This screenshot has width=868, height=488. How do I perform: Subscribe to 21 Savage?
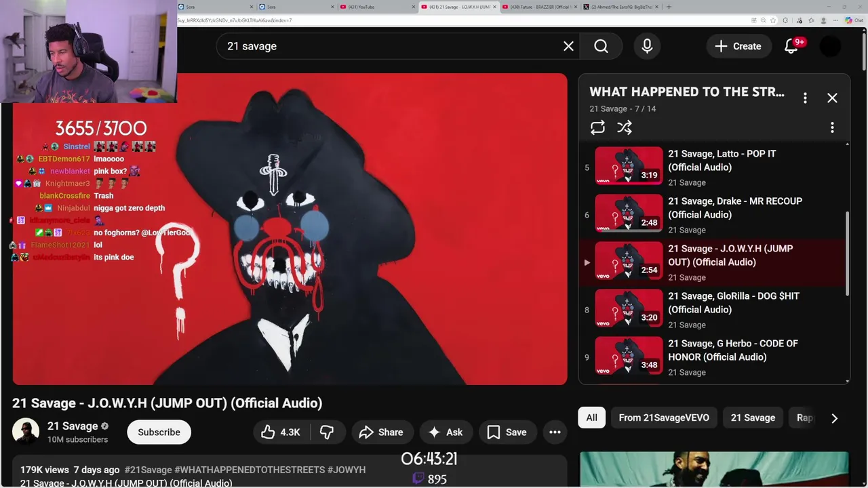click(159, 432)
